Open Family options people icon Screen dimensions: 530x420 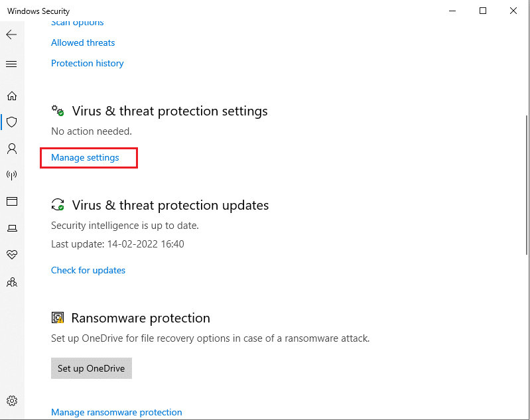tap(12, 282)
